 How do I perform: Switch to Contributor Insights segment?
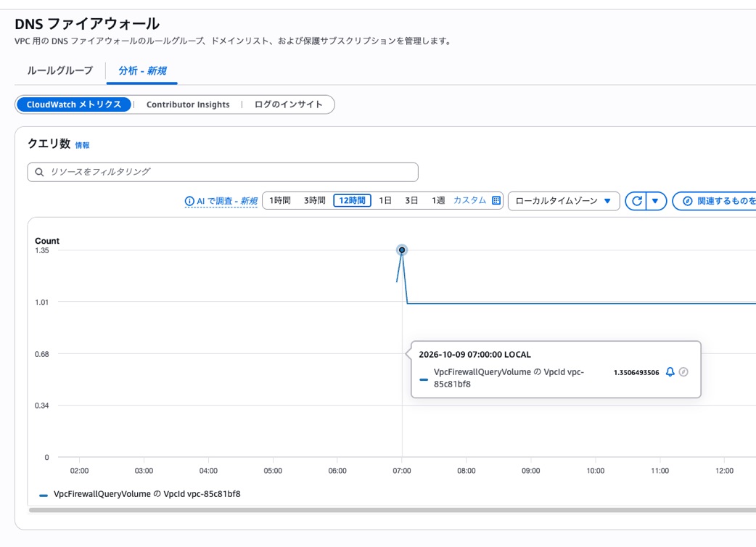coord(188,104)
